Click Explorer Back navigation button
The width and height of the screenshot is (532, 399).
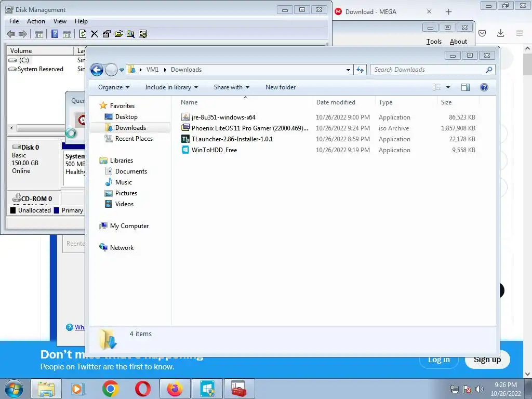coord(97,70)
